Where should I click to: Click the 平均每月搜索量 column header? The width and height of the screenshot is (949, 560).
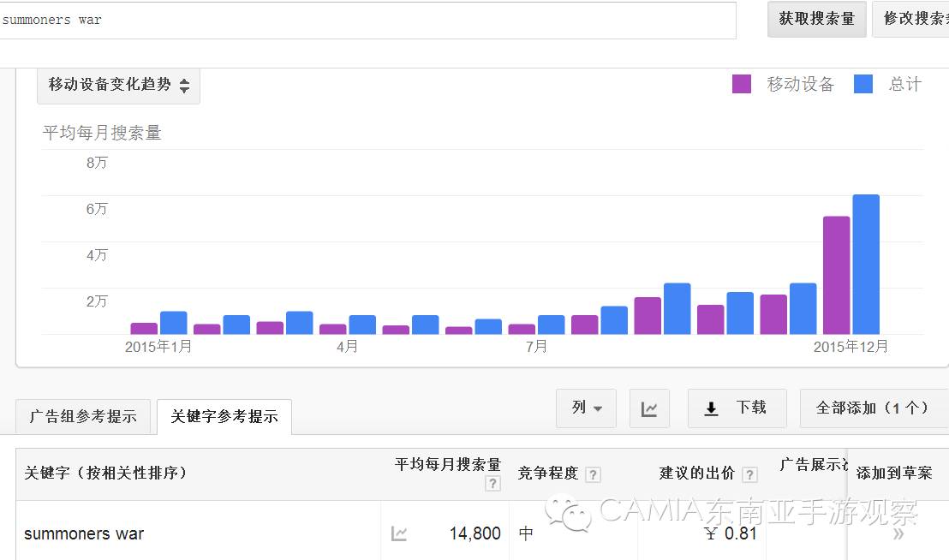click(x=448, y=464)
